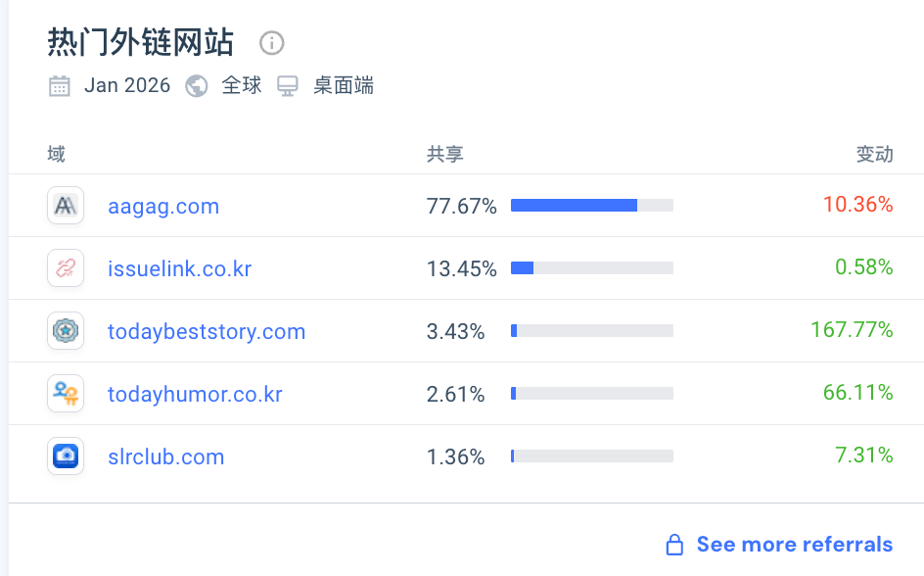
Task: Click the globe icon beside 全球
Action: click(197, 86)
